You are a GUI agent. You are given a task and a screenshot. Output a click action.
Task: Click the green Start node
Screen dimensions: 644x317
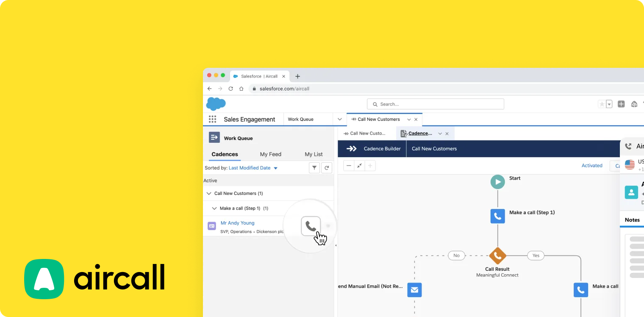coord(497,181)
